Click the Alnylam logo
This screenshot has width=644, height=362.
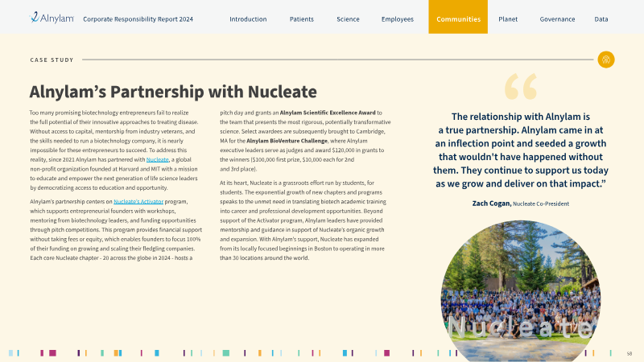point(52,18)
